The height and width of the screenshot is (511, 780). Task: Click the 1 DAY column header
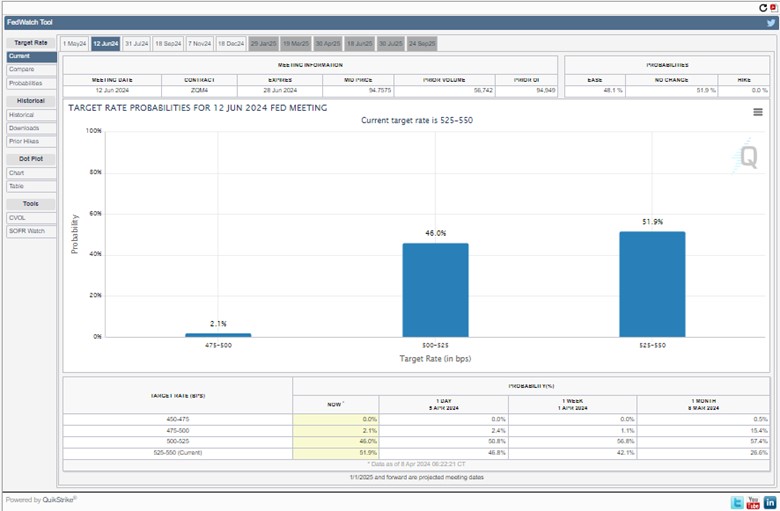coord(443,405)
